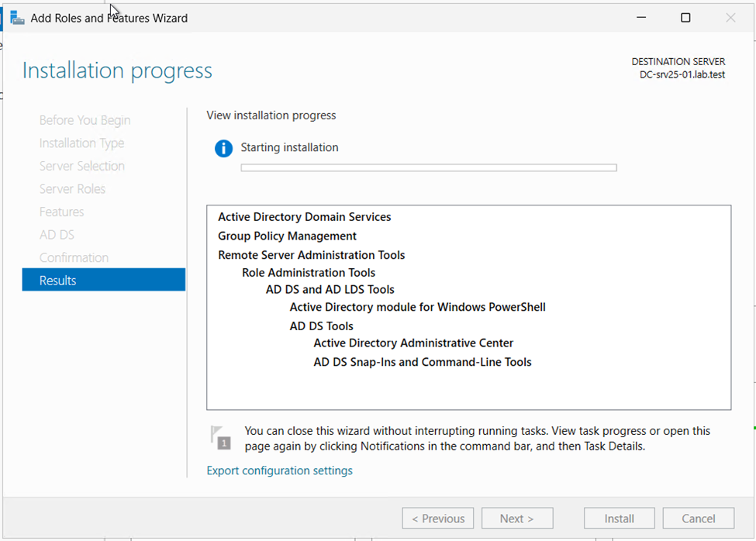Click the Cancel button
The width and height of the screenshot is (756, 541).
pyautogui.click(x=698, y=519)
